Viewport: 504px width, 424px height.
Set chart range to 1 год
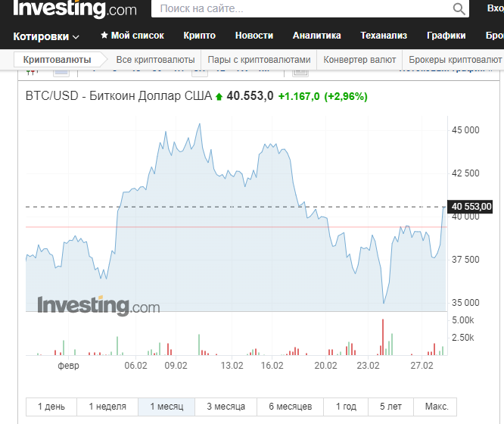point(346,407)
